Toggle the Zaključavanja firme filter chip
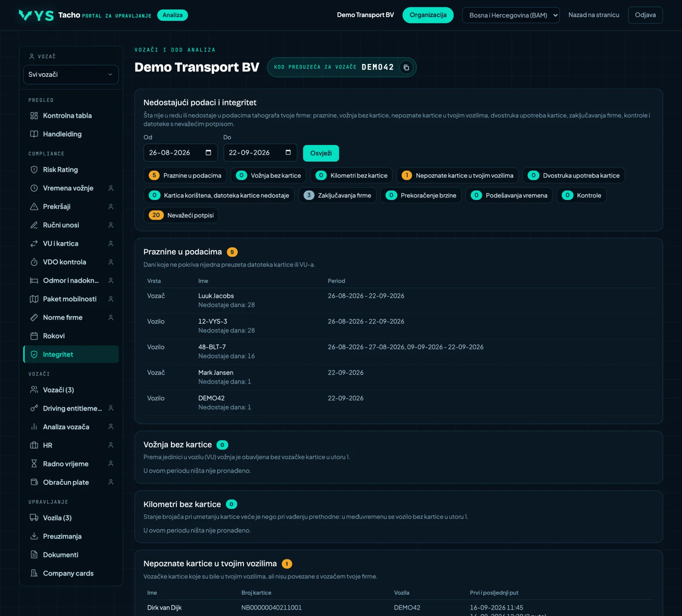This screenshot has width=682, height=616. [x=337, y=195]
